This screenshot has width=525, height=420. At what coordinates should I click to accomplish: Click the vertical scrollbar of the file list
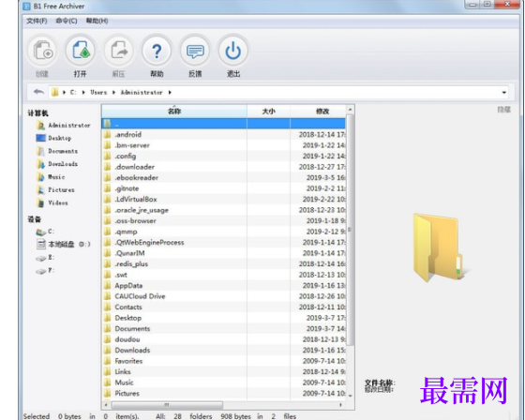(350, 230)
